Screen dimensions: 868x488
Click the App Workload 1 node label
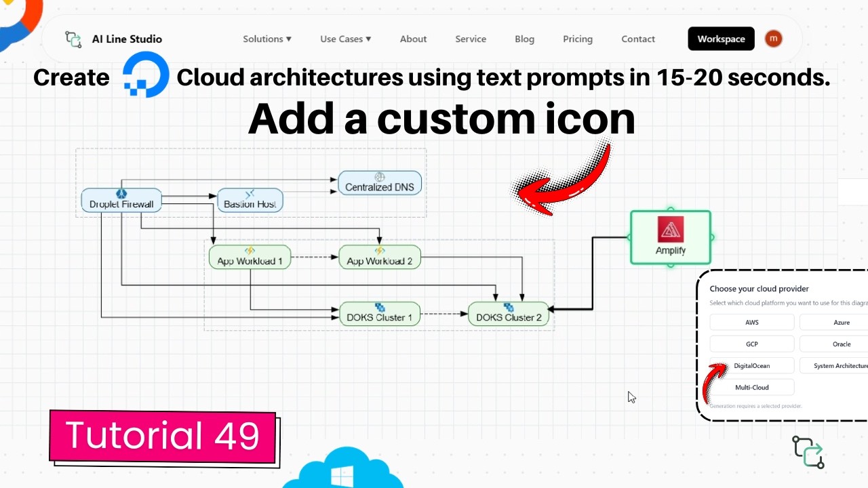tap(250, 261)
